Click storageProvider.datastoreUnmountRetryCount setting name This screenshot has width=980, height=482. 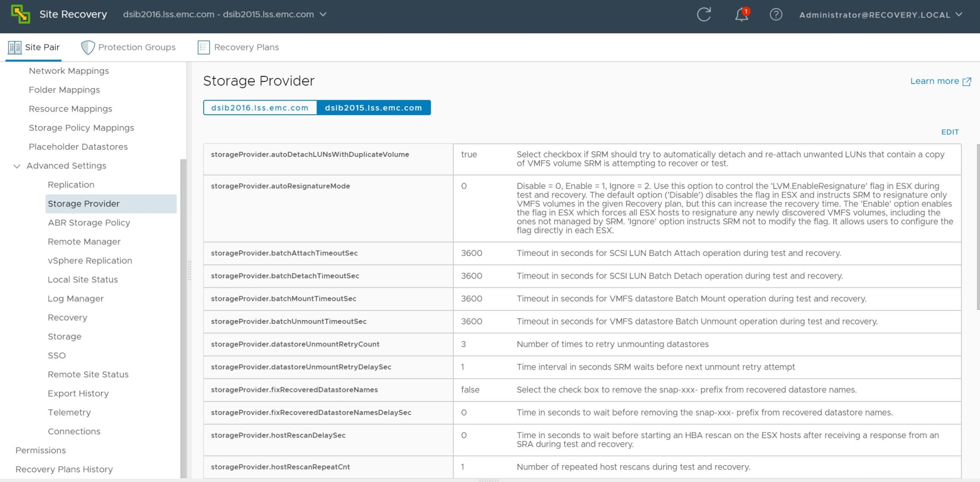click(295, 344)
